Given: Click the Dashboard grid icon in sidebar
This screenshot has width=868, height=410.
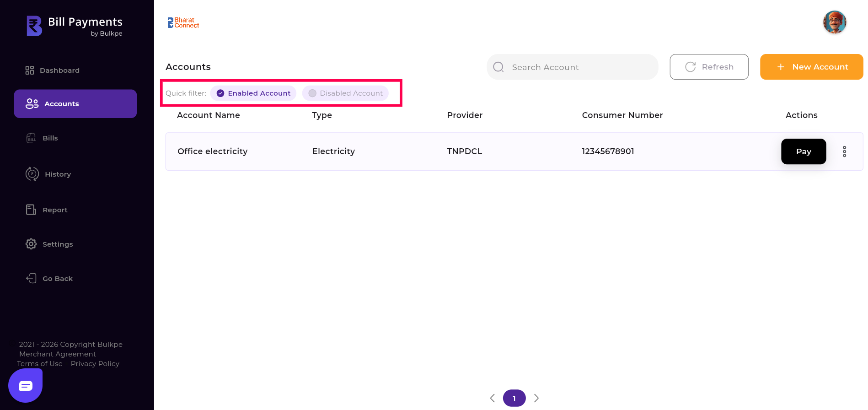Looking at the screenshot, I should (30, 70).
